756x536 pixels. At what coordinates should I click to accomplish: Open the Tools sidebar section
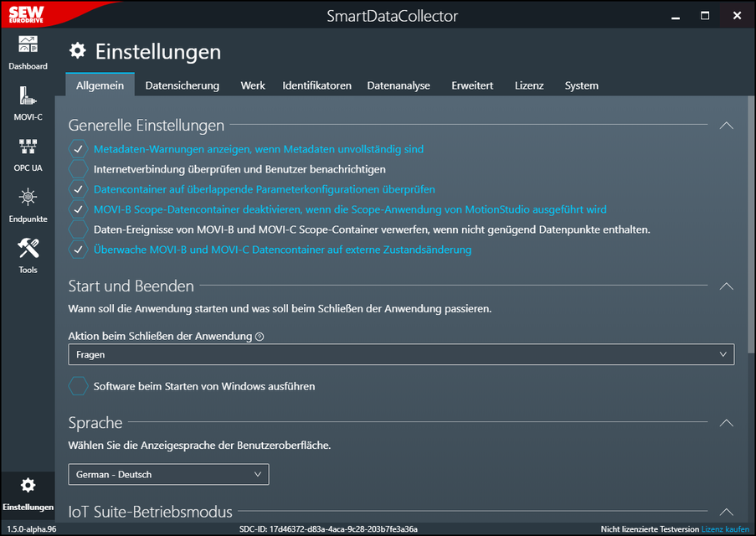point(28,255)
